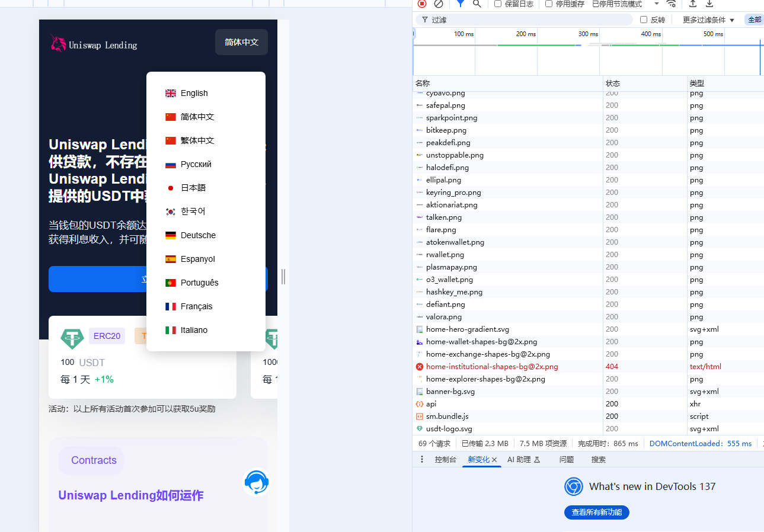Toggle the 简体中文 language dropdown button
The image size is (764, 532).
[241, 42]
